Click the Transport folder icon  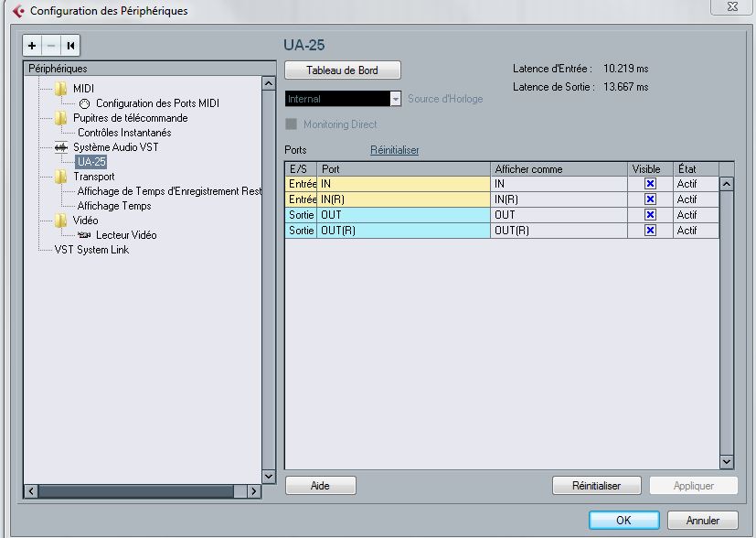coord(60,177)
